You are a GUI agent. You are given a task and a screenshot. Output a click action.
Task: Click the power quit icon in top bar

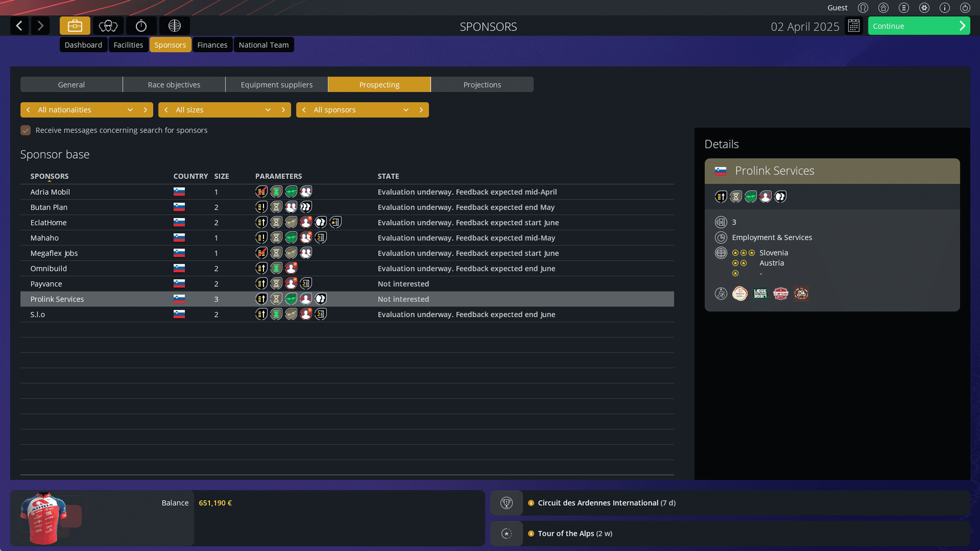(x=965, y=8)
